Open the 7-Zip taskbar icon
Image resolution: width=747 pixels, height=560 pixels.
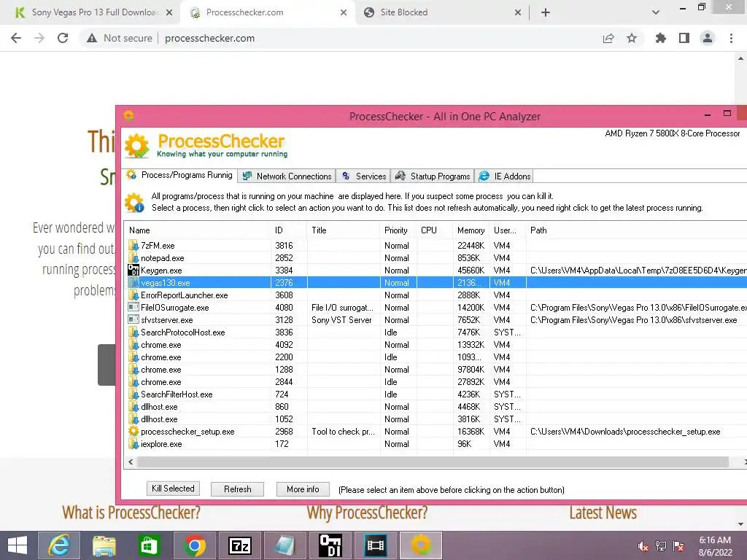coord(239,545)
